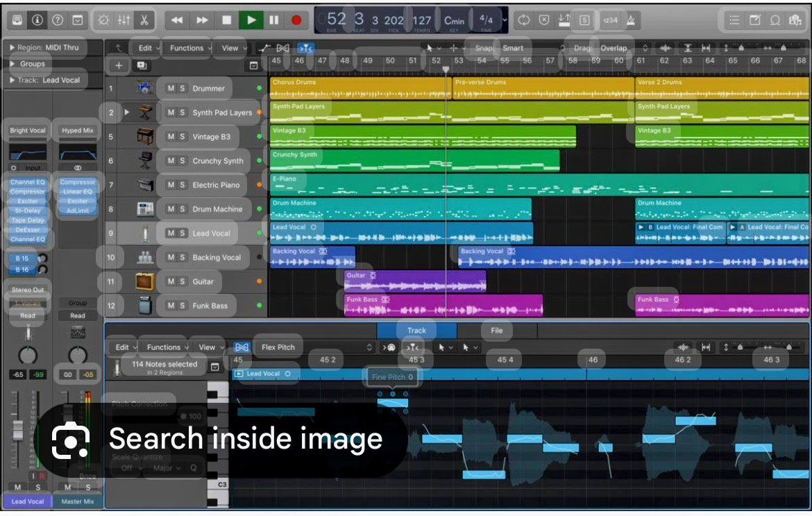Screen dimensions: 812x516
Task: Click the tempo value 127
Action: pyautogui.click(x=421, y=20)
